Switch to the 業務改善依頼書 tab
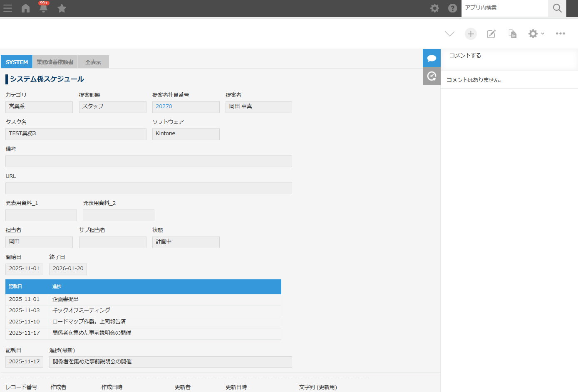578x392 pixels. coord(55,62)
